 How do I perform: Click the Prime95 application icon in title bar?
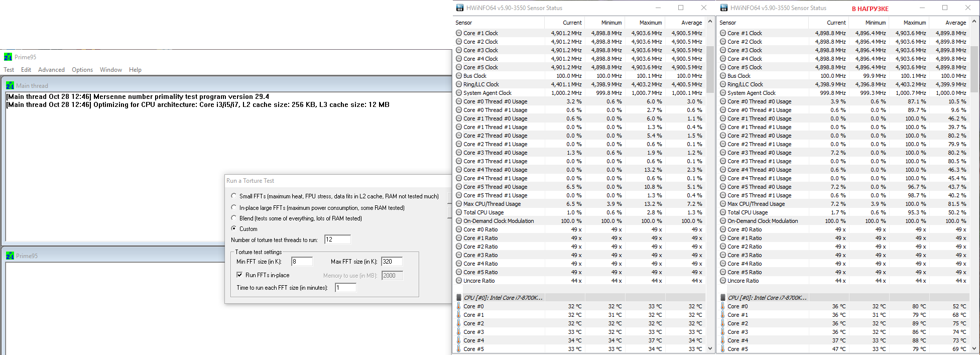tap(8, 57)
